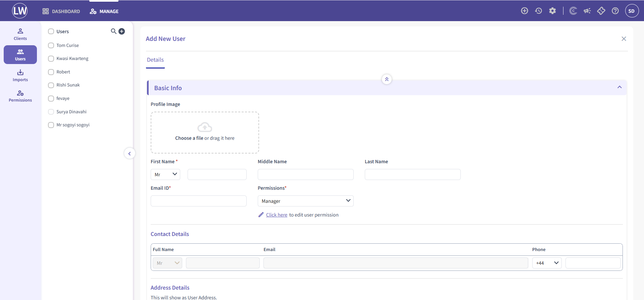Open the Manage menu item
The width and height of the screenshot is (644, 300).
(104, 11)
